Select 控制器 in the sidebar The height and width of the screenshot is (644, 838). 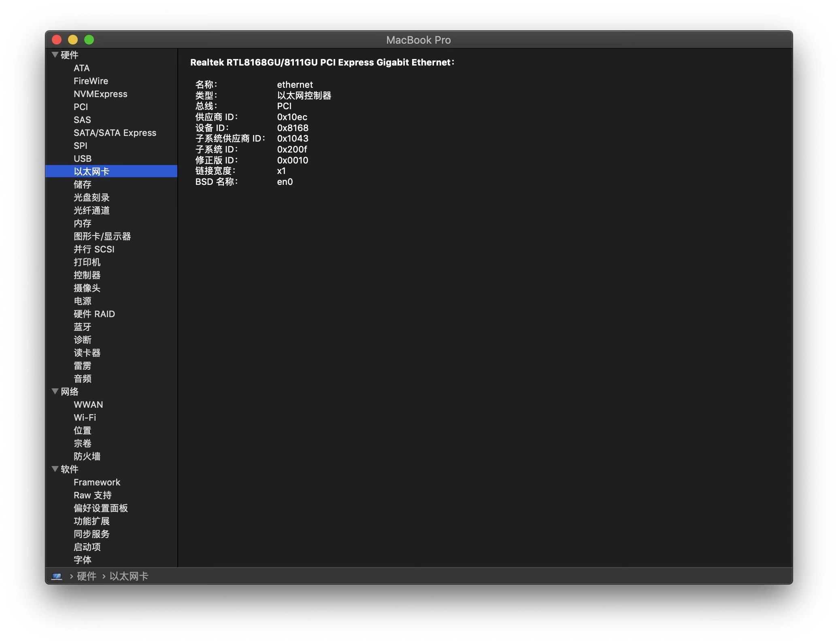87,275
